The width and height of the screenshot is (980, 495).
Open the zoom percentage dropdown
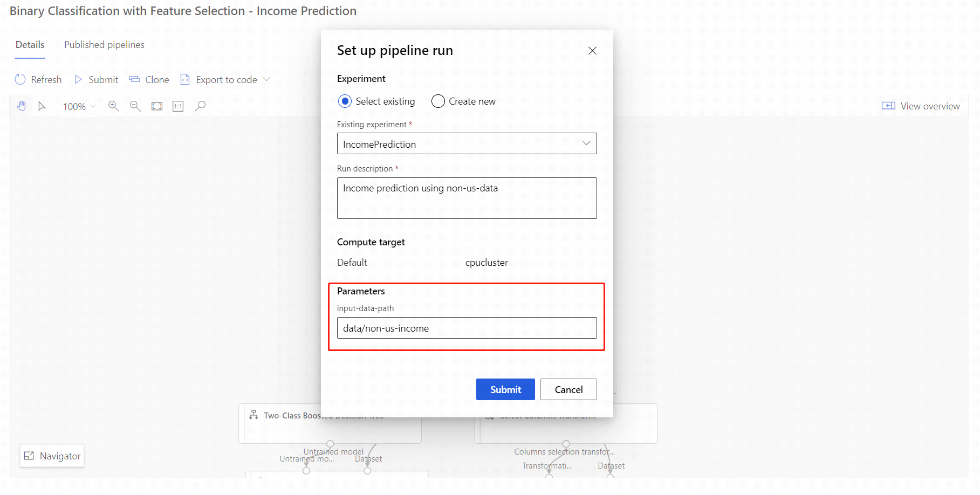[78, 106]
